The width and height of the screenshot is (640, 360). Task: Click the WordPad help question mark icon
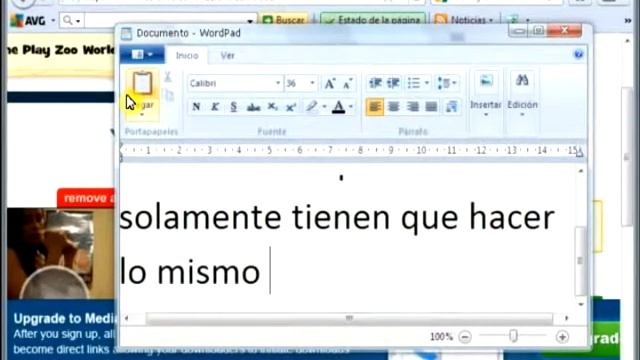click(578, 55)
